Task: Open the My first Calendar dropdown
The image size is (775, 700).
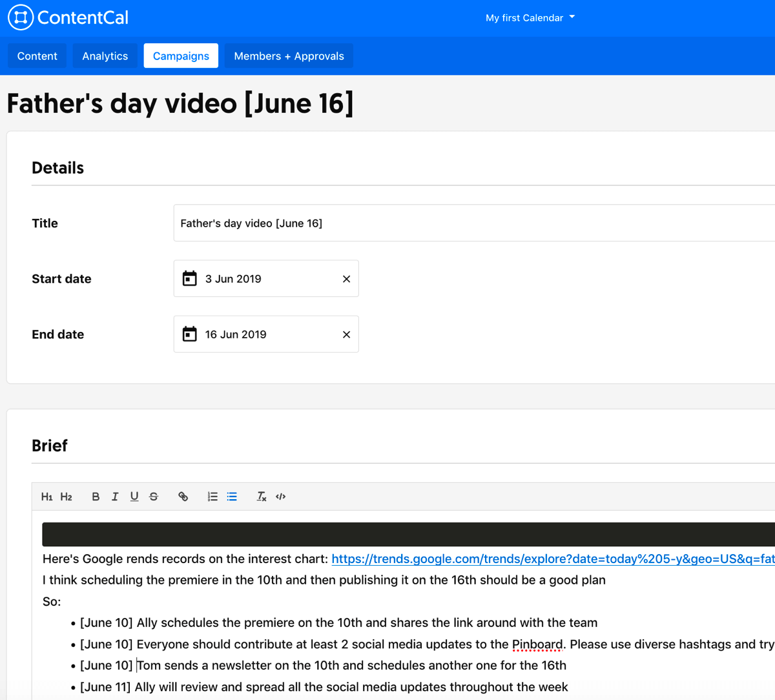Action: (x=530, y=17)
